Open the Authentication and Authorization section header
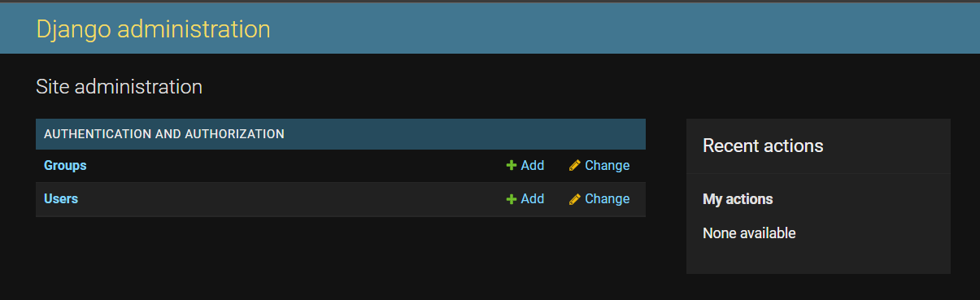980x300 pixels. pyautogui.click(x=164, y=133)
